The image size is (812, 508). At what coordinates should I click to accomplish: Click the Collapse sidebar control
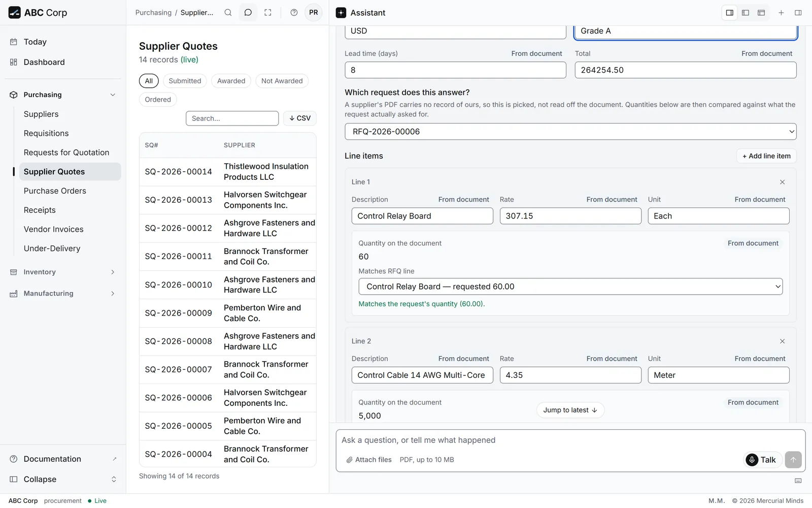tap(63, 479)
